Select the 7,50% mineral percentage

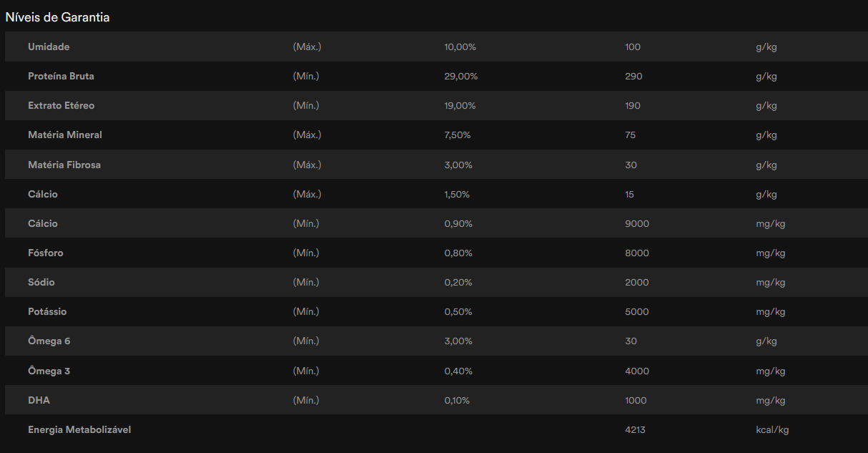458,135
